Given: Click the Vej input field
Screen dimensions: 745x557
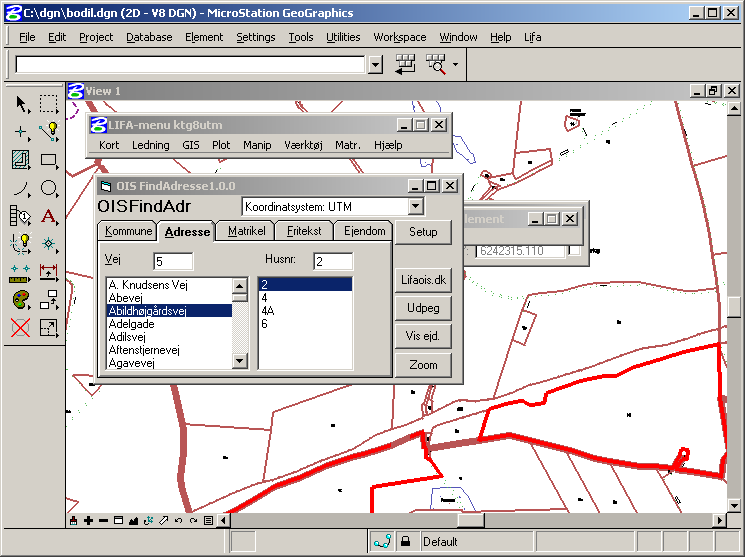Looking at the screenshot, I should pyautogui.click(x=173, y=261).
